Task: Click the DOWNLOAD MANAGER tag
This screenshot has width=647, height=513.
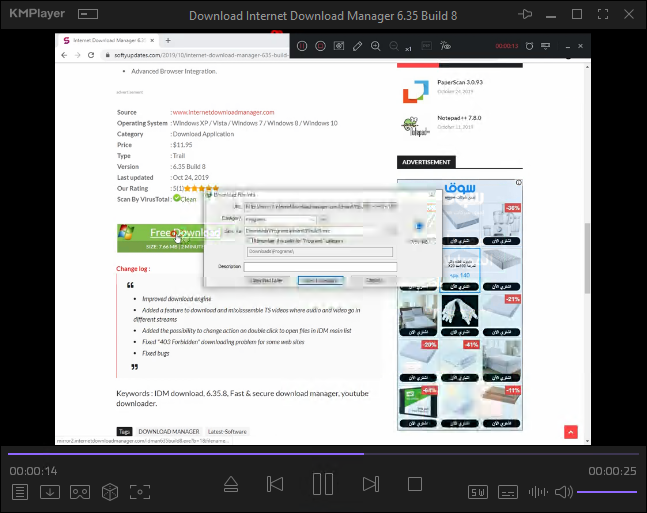Action: click(x=169, y=431)
